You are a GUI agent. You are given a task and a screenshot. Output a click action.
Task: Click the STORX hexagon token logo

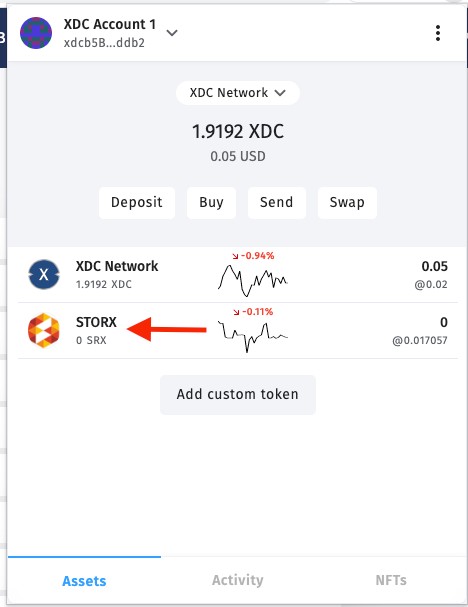pyautogui.click(x=44, y=331)
